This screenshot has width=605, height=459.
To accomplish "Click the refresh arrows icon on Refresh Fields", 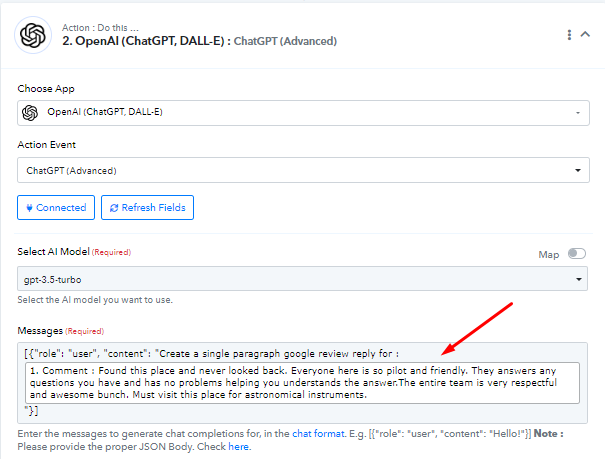I will coord(114,208).
